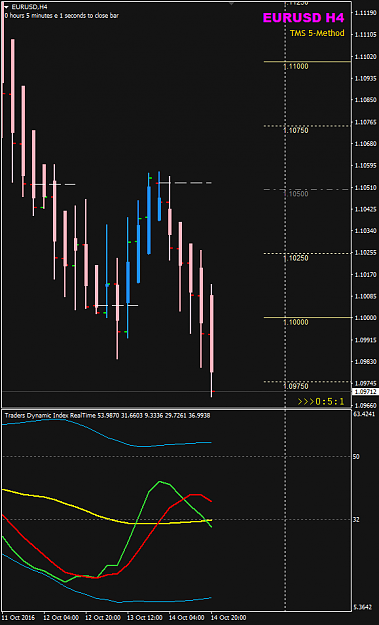Click the magenta EURUSD H4 title
The image size is (379, 625).
(303, 18)
